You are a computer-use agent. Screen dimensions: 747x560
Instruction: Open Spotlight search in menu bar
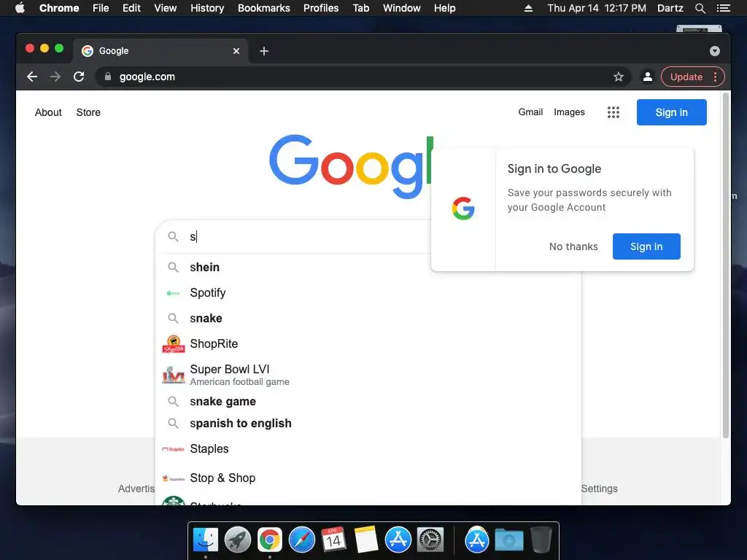(x=700, y=8)
